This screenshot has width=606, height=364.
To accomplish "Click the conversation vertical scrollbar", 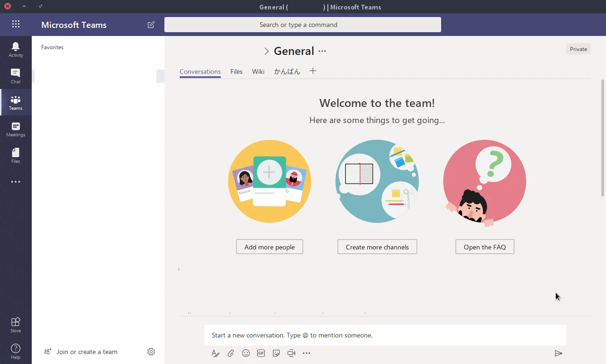I will (x=603, y=137).
